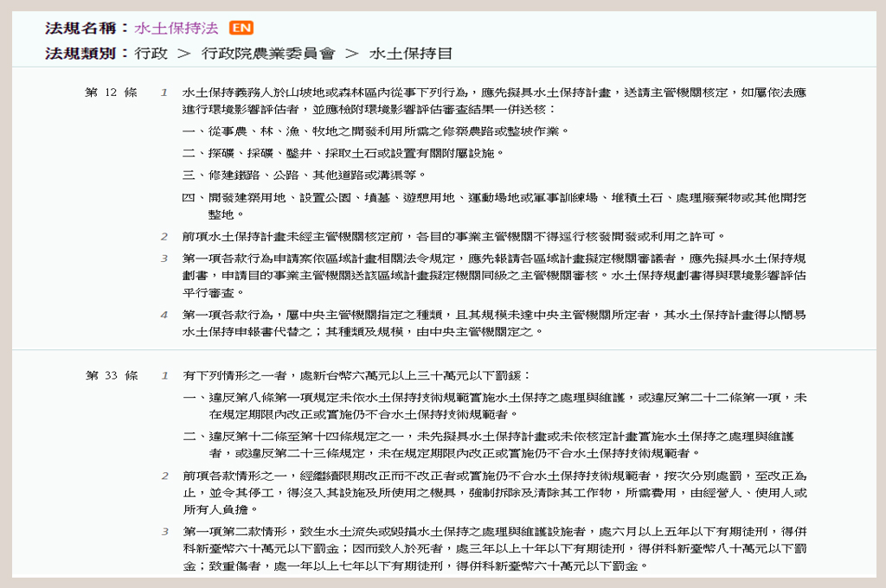Click paragraph number 4 of Article 12
The height and width of the screenshot is (588, 886).
coord(164,314)
